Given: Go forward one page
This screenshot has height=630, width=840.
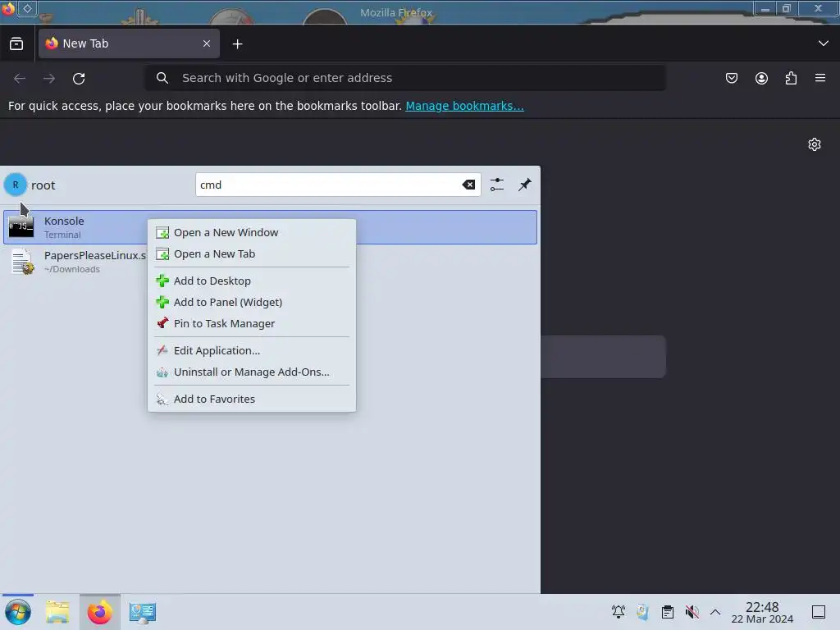Looking at the screenshot, I should click(x=49, y=78).
